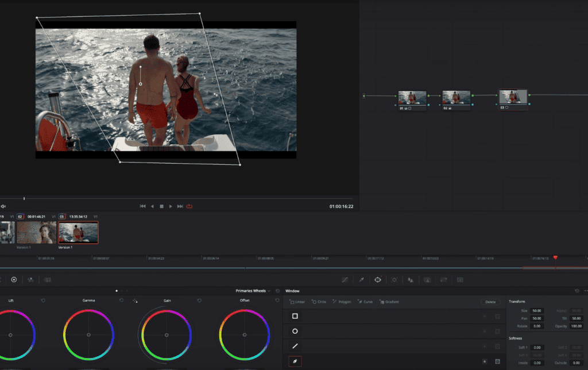Viewport: 588px width, 370px height.
Task: Open the RGB Mixer palette
Action: 31,280
